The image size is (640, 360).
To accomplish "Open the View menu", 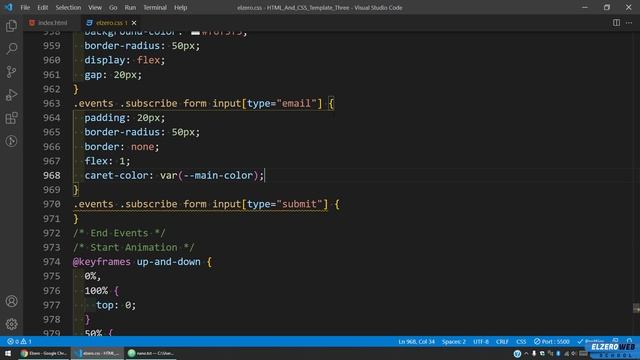I will (95, 7).
